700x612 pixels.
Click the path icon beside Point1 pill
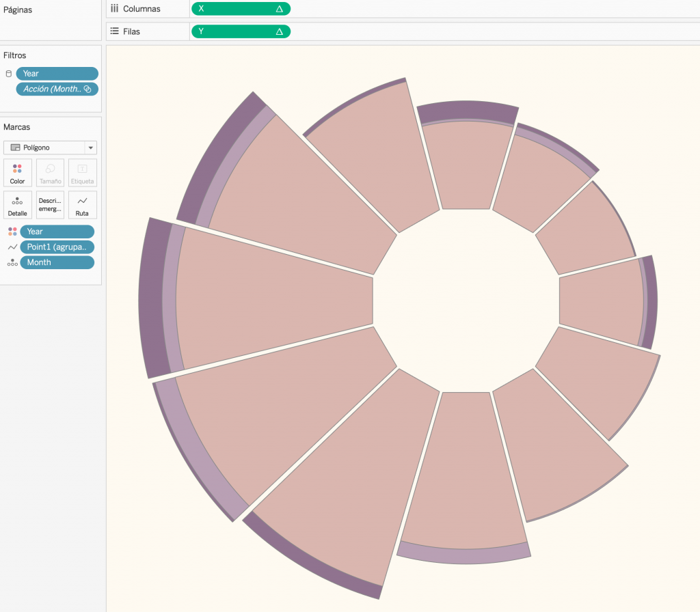click(x=12, y=247)
